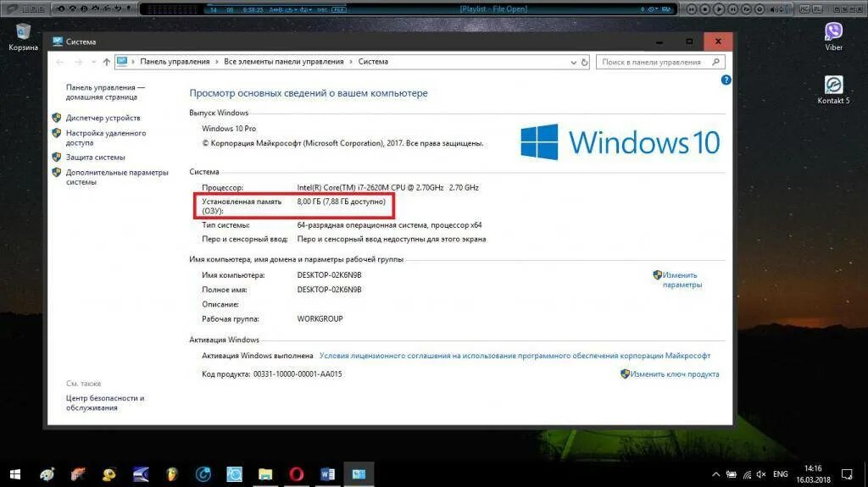Image resolution: width=868 pixels, height=487 pixels.
Task: Click the blue circular arrow taskbar icon
Action: (x=203, y=474)
